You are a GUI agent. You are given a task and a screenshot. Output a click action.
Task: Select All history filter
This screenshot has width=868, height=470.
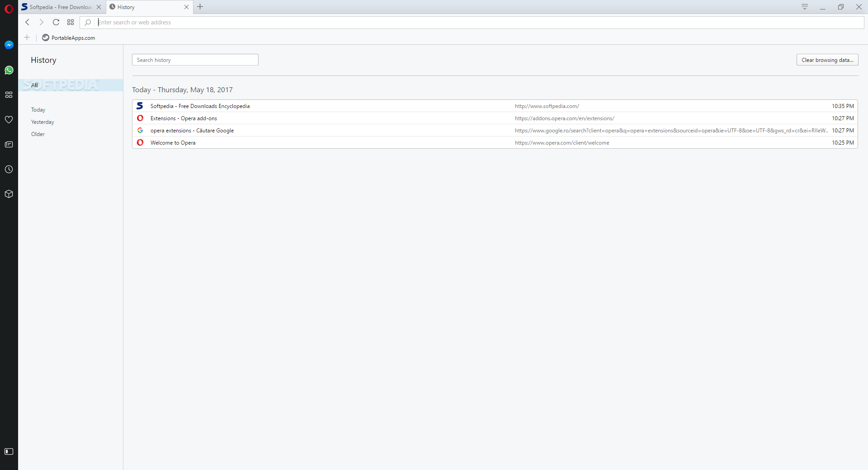click(71, 85)
